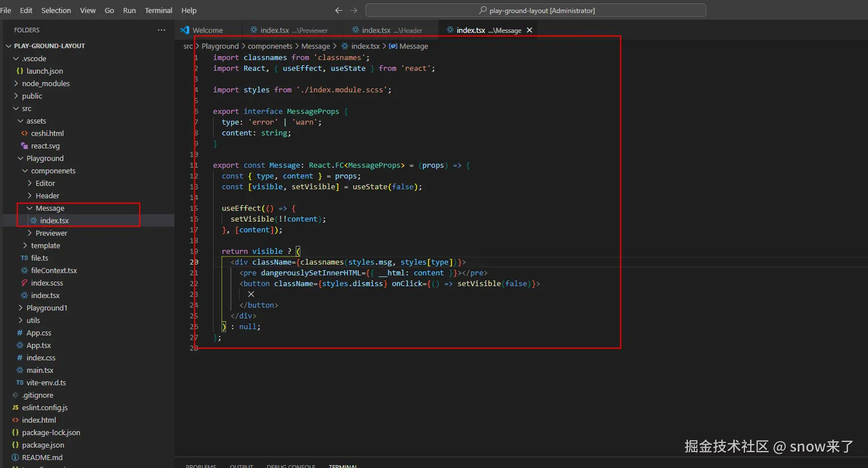Click the react.svg file icon
868x468 pixels.
point(24,146)
